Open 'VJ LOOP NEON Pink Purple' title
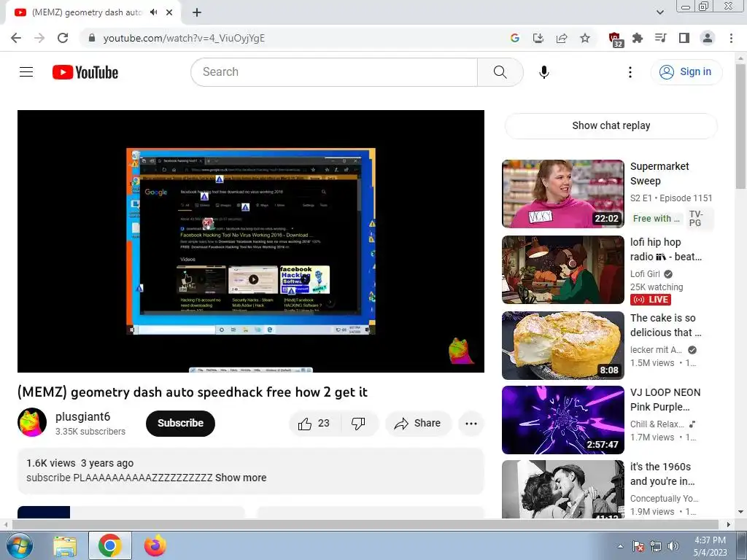 pos(665,400)
